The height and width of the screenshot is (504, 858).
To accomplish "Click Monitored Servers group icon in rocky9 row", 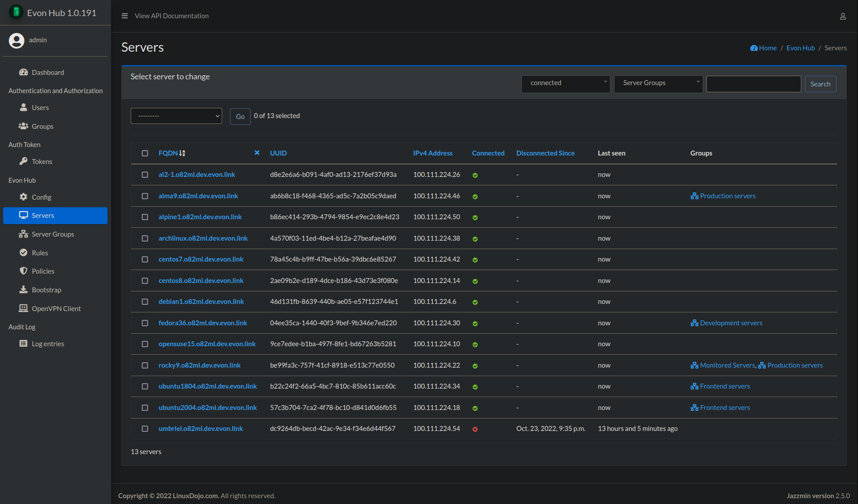I will coord(694,365).
